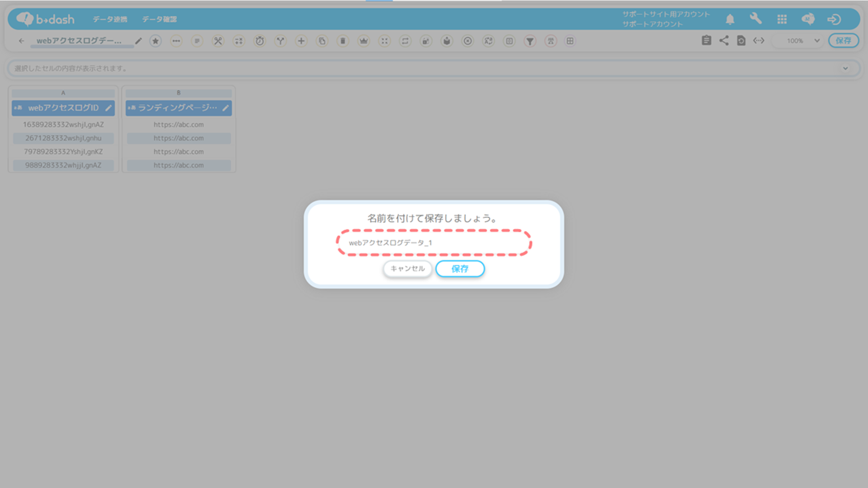Click the webアクセスログデー... file title
Image resolution: width=868 pixels, height=488 pixels.
(79, 41)
